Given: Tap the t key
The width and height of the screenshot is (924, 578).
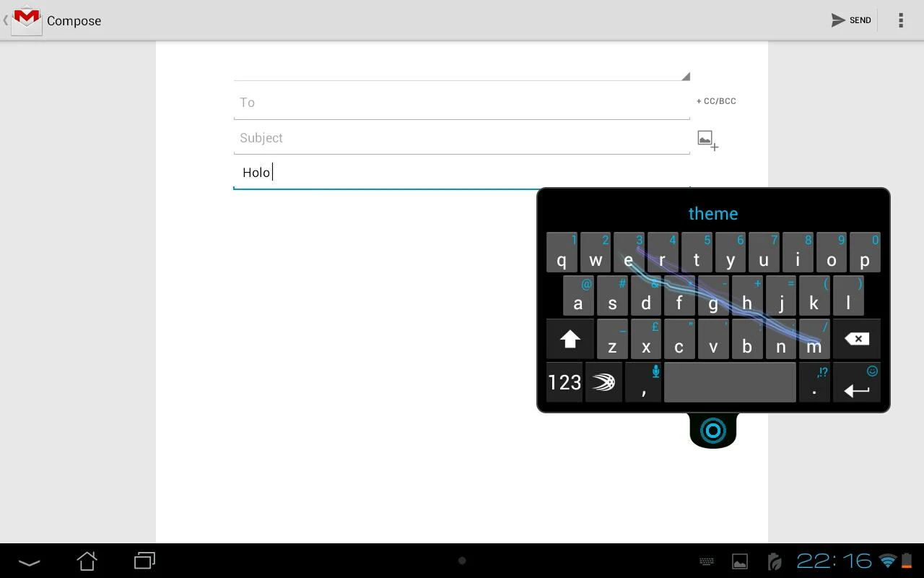Looking at the screenshot, I should [x=697, y=252].
